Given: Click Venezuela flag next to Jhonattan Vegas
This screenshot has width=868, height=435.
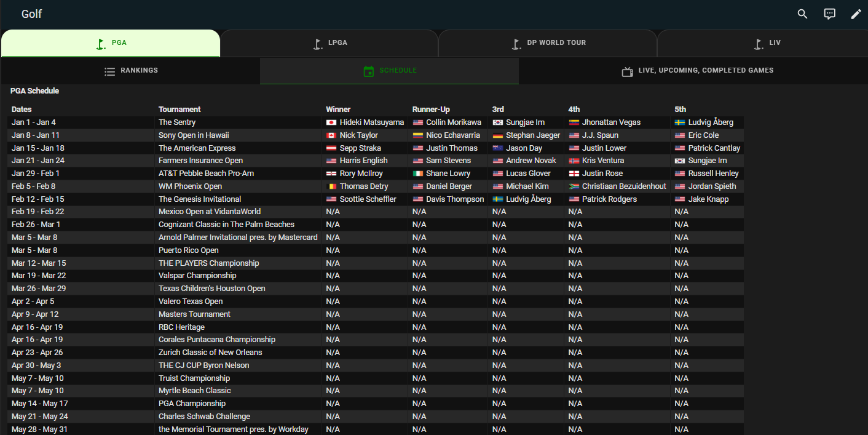Looking at the screenshot, I should [x=574, y=122].
